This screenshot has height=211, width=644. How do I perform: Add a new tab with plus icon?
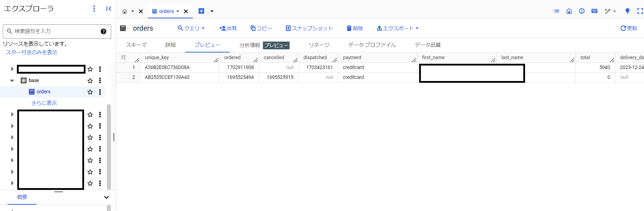coord(201,11)
